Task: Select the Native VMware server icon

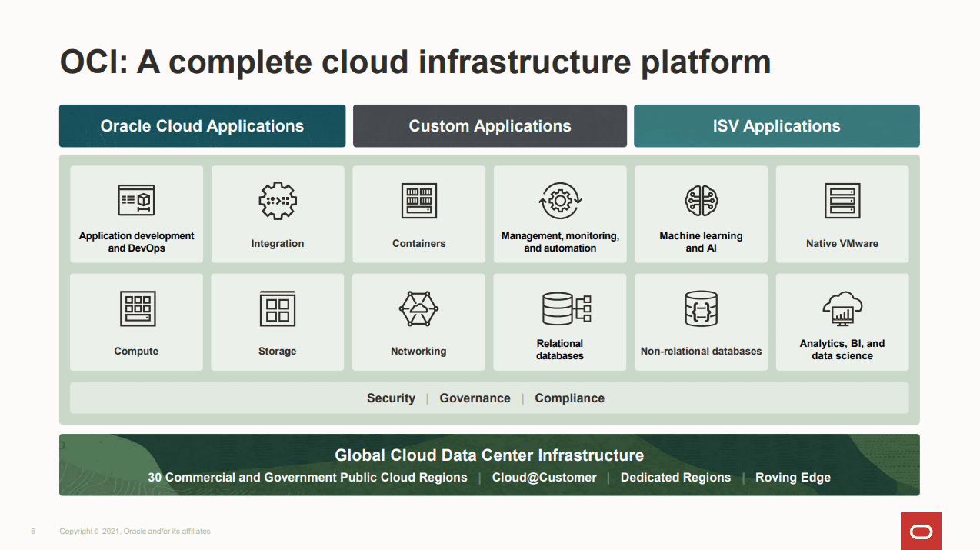Action: [842, 201]
